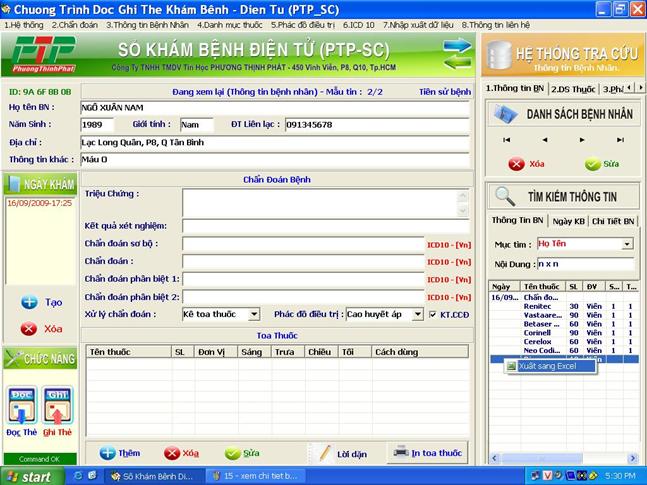
Task: Open the Xử lý chẩn đoán dropdown
Action: point(254,315)
